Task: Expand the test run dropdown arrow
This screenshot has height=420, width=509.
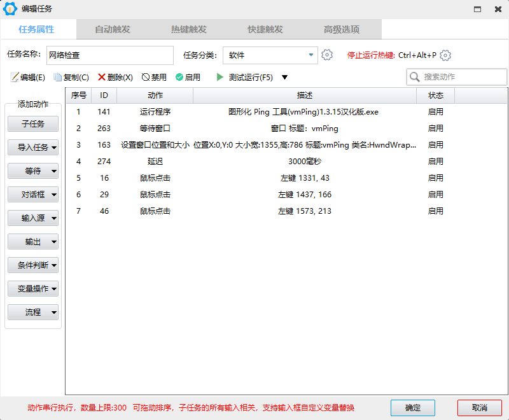Action: [x=284, y=77]
